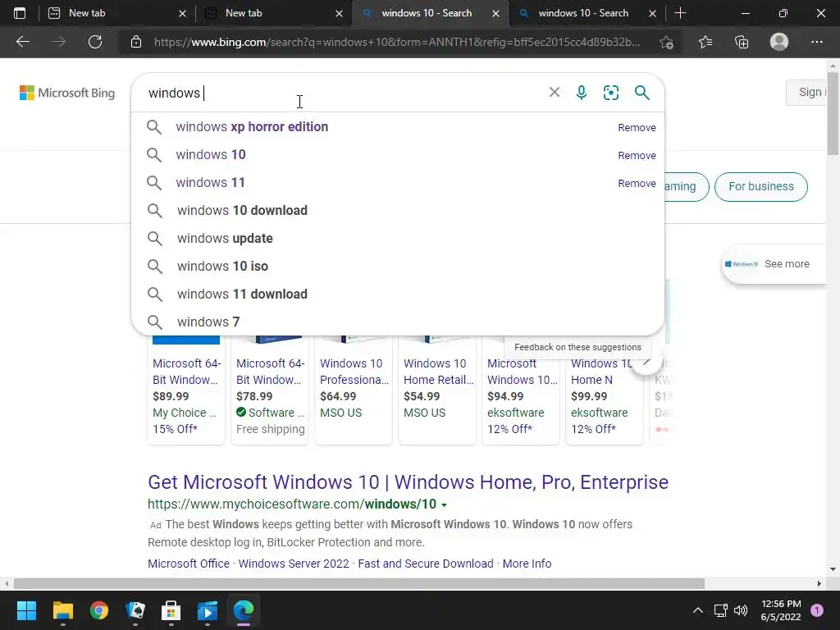Open the mychoicesoftware ad URL dropdown arrow

click(x=444, y=504)
